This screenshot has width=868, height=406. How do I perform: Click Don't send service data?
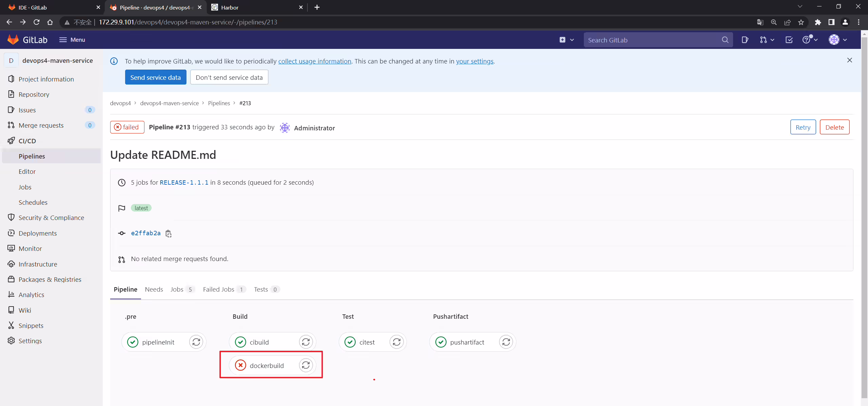click(229, 77)
